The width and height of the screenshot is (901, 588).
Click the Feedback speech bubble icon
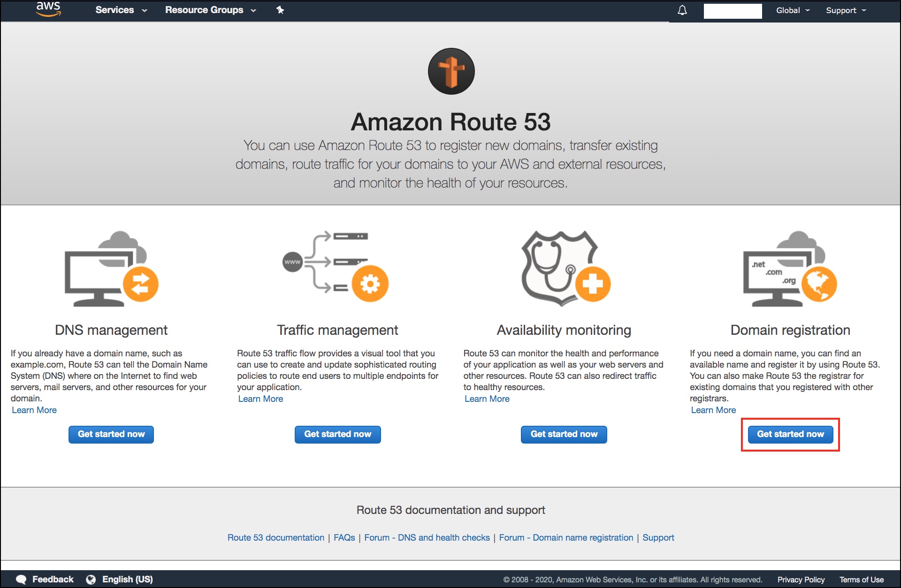click(21, 580)
